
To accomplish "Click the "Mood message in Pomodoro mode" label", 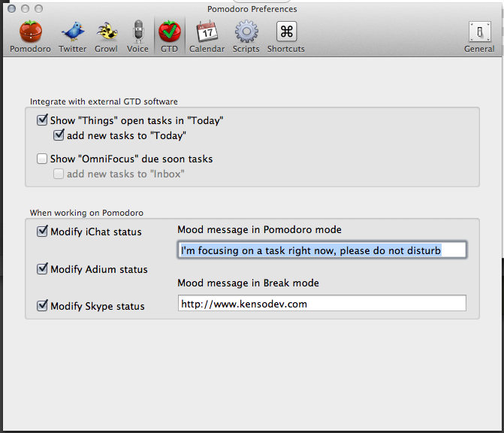I will pyautogui.click(x=259, y=230).
